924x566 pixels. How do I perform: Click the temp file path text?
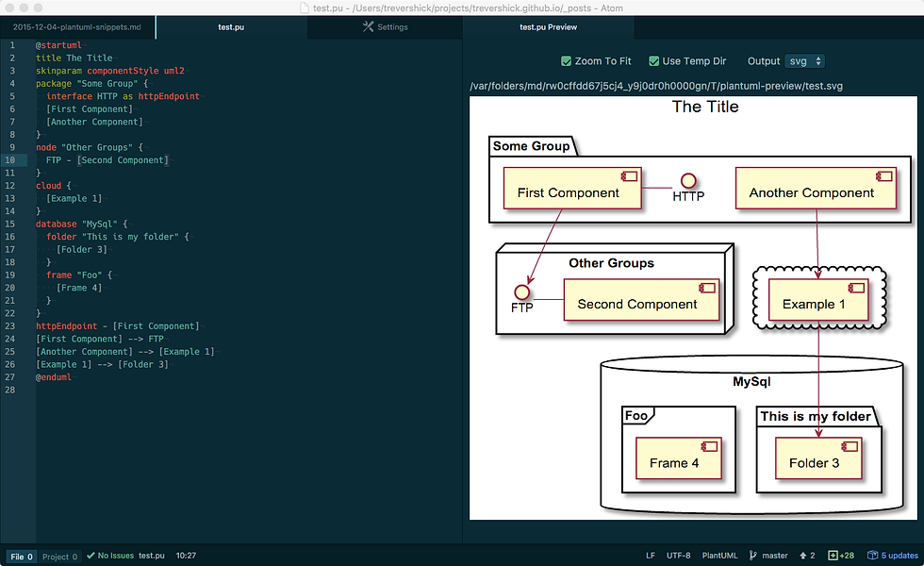point(656,86)
